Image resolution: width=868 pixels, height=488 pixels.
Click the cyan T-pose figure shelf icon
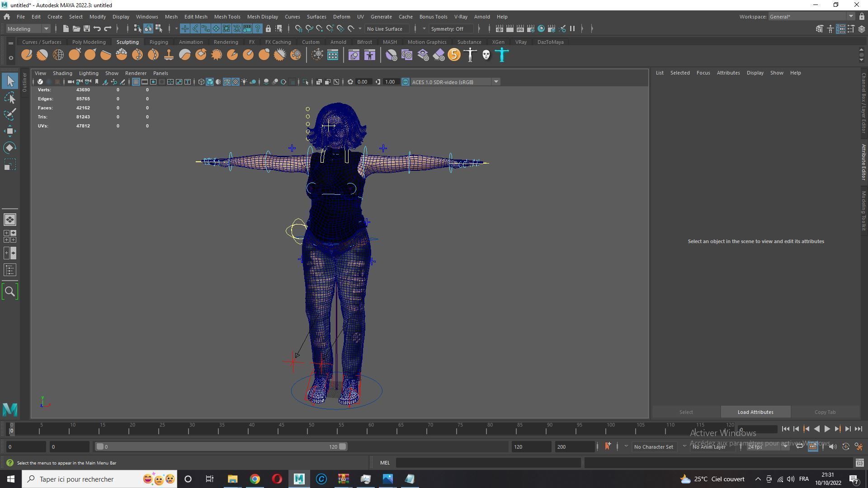(x=502, y=55)
